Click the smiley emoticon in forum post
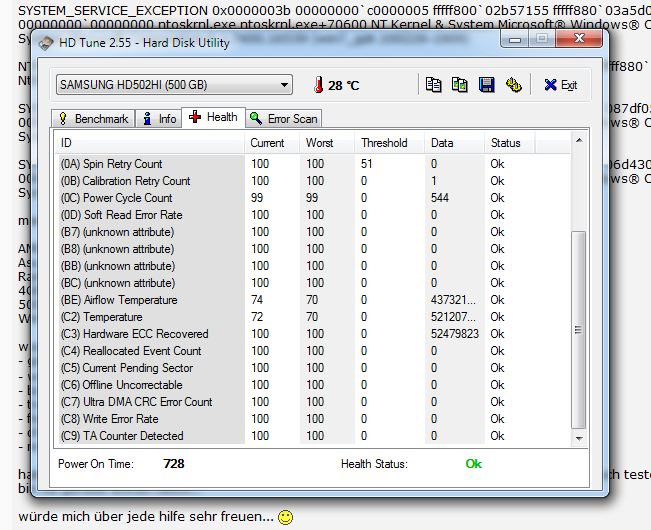This screenshot has width=651, height=530. click(285, 517)
